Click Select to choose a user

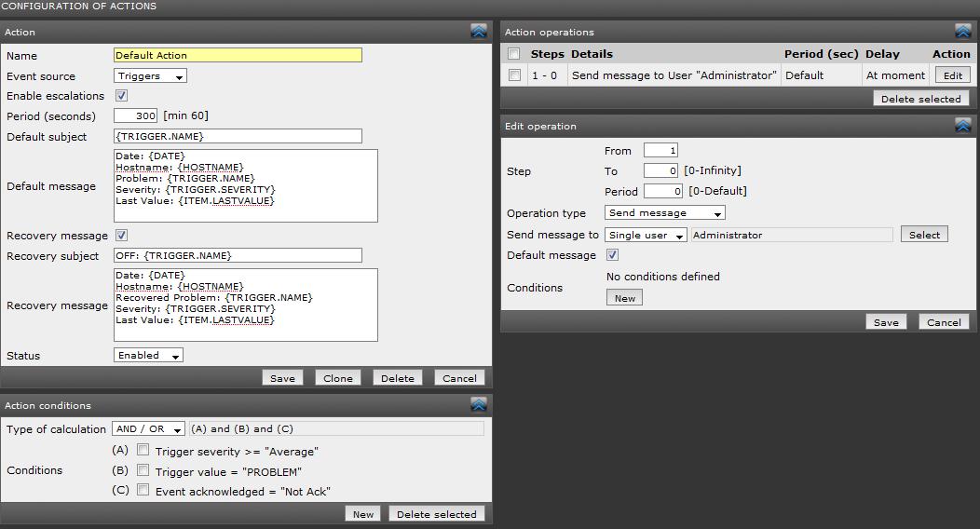coord(924,235)
